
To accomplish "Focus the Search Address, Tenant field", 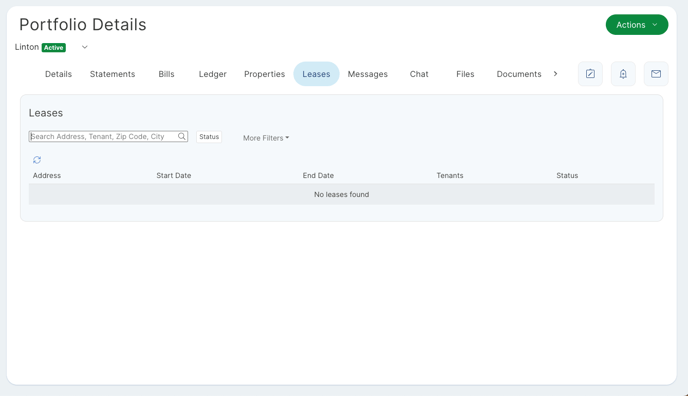I will click(108, 136).
